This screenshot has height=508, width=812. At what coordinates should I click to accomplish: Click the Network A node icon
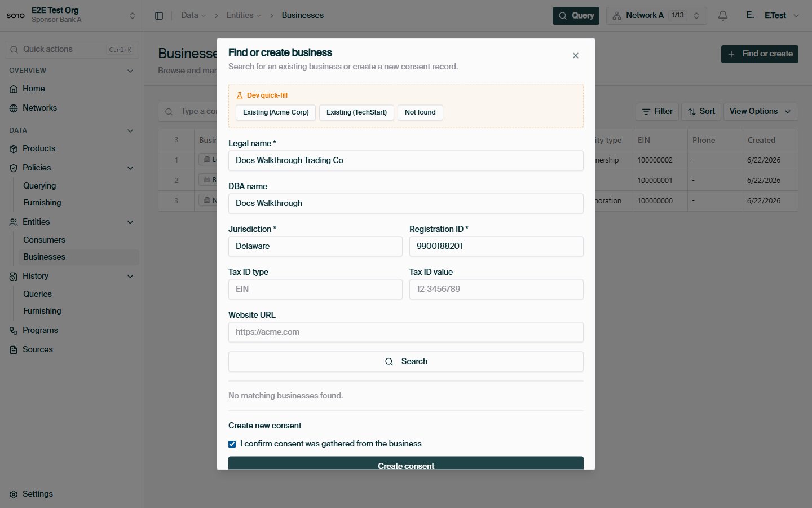point(617,16)
